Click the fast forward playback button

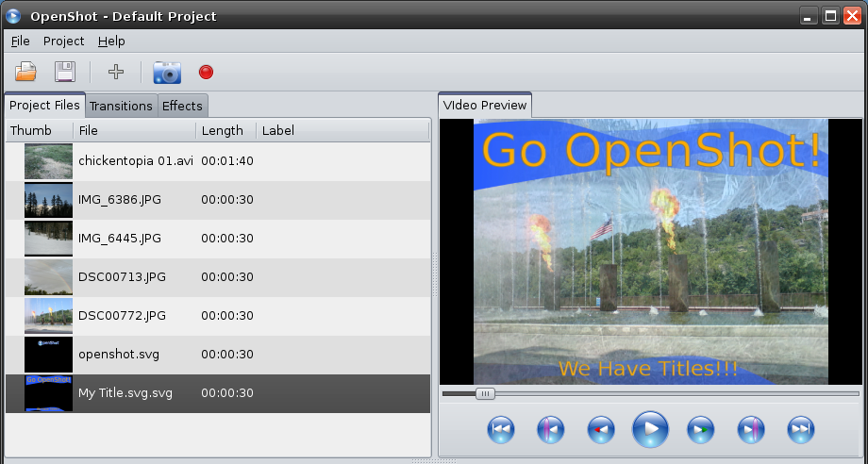tap(700, 430)
